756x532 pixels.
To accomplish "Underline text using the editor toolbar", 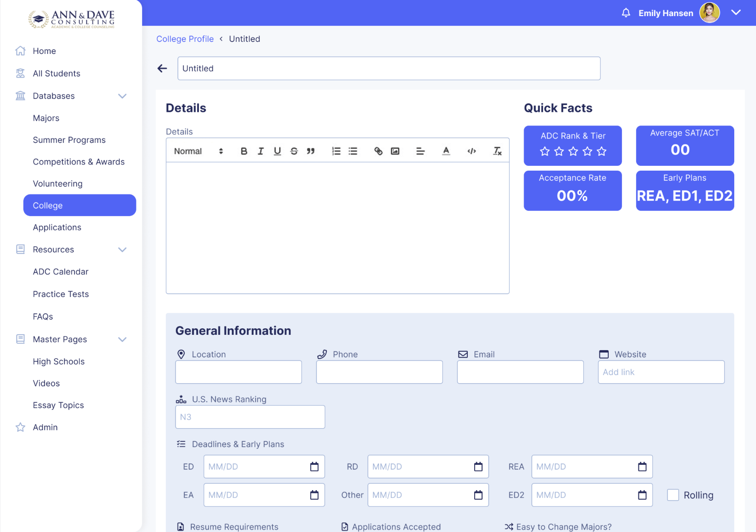I will [277, 151].
